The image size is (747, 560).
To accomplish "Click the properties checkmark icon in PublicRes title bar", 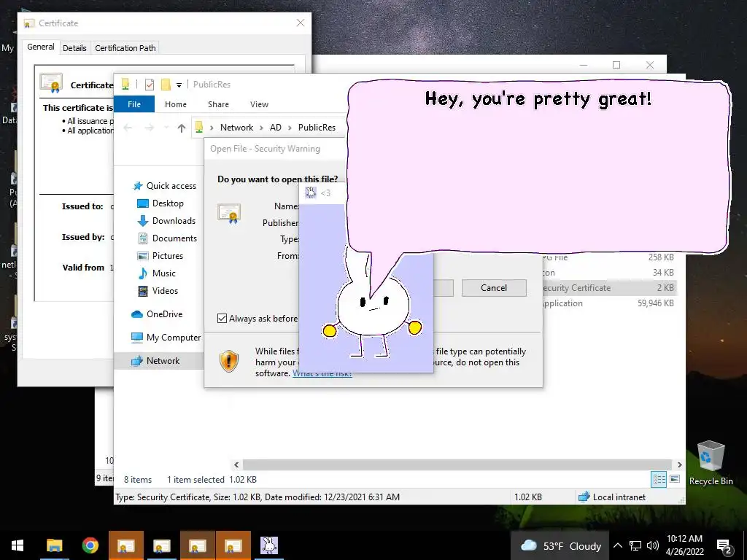I will 150,85.
